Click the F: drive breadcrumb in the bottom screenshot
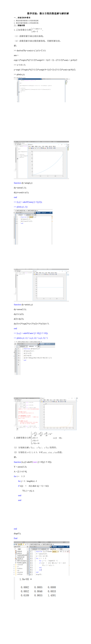91x644 pixels. 28,544
